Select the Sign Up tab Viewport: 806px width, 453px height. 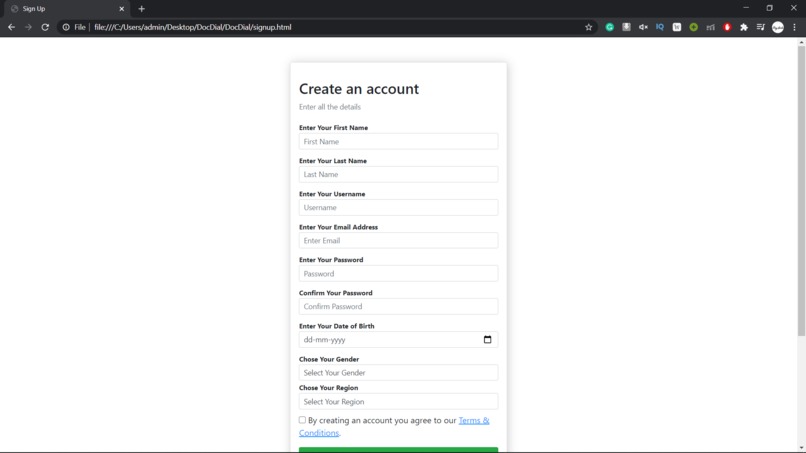point(67,9)
